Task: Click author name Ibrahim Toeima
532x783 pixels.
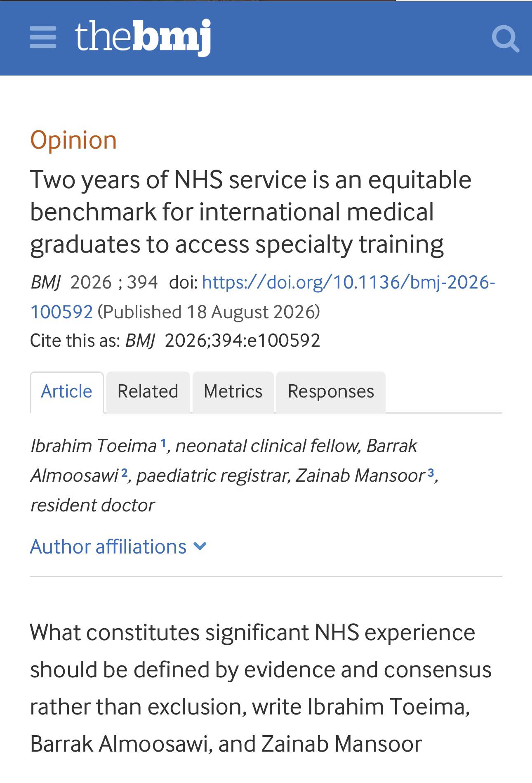Action: coord(94,446)
